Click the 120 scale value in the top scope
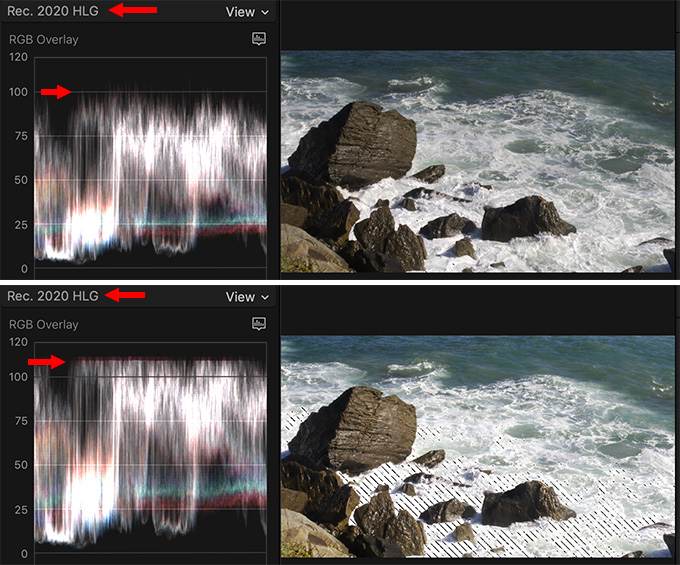680x565 pixels. 18,57
